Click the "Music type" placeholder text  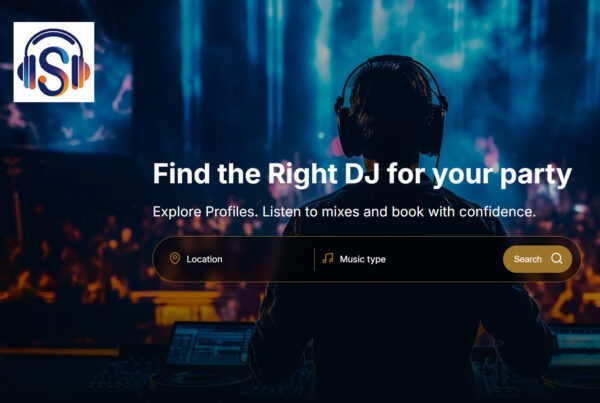(362, 259)
